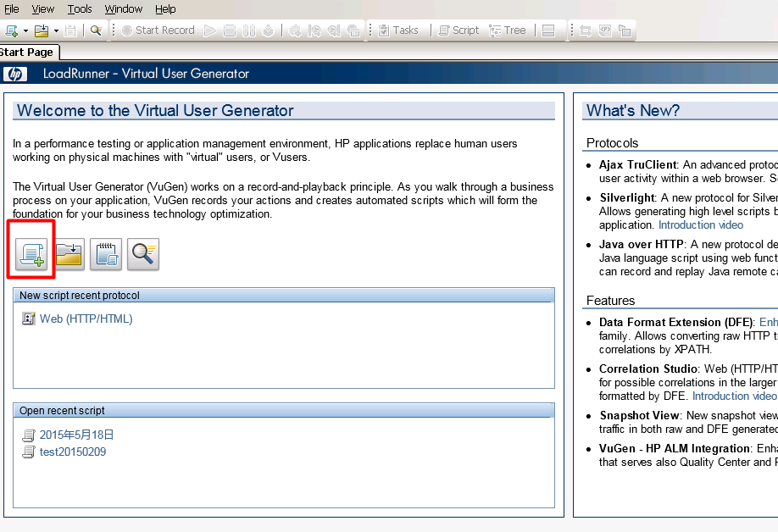Click the output window pane icon after Tree
Viewport: 778px width, 532px height.
(548, 30)
